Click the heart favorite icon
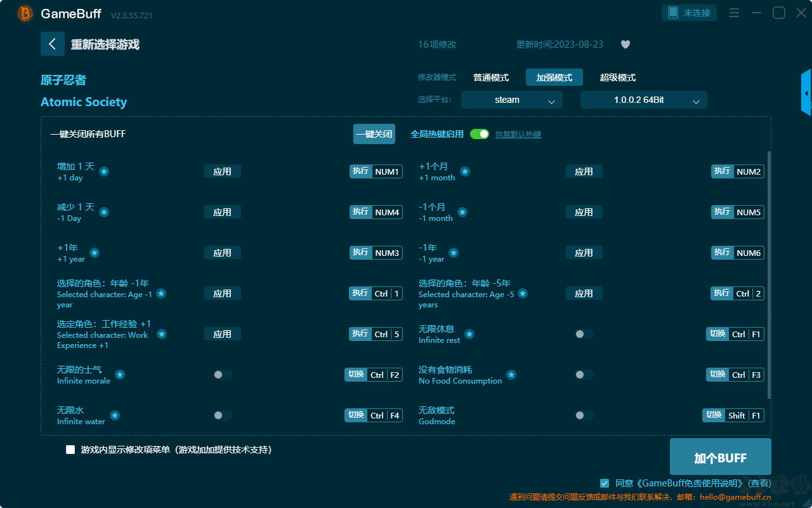This screenshot has height=508, width=812. point(625,44)
